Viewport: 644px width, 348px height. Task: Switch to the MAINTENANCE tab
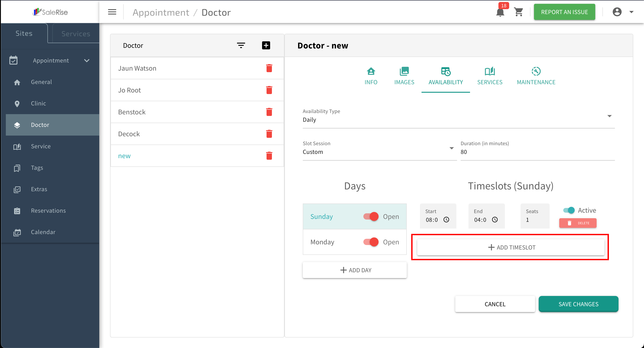(x=536, y=76)
